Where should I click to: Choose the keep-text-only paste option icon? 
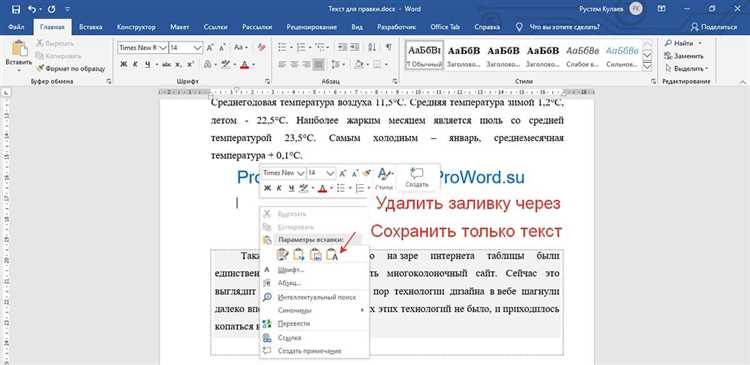[x=332, y=255]
